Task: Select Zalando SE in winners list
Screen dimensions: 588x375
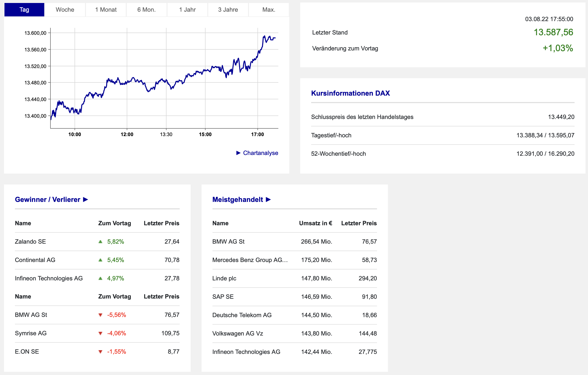Action: pos(30,242)
